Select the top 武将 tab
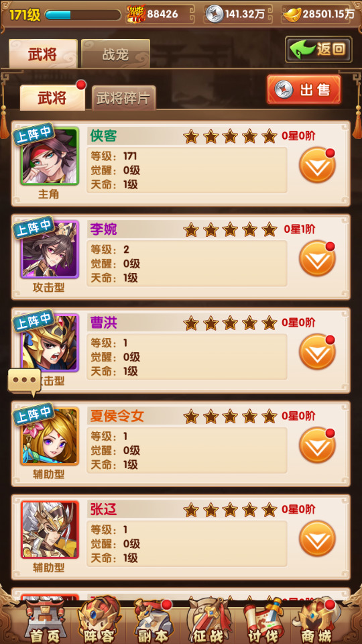Image resolution: width=362 pixels, height=644 pixels. click(43, 54)
